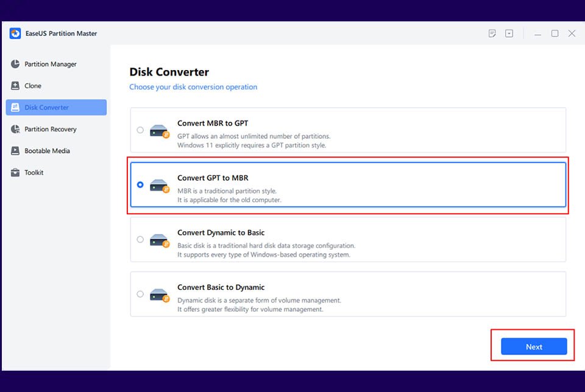Open Bootable Media from the sidebar

point(56,150)
